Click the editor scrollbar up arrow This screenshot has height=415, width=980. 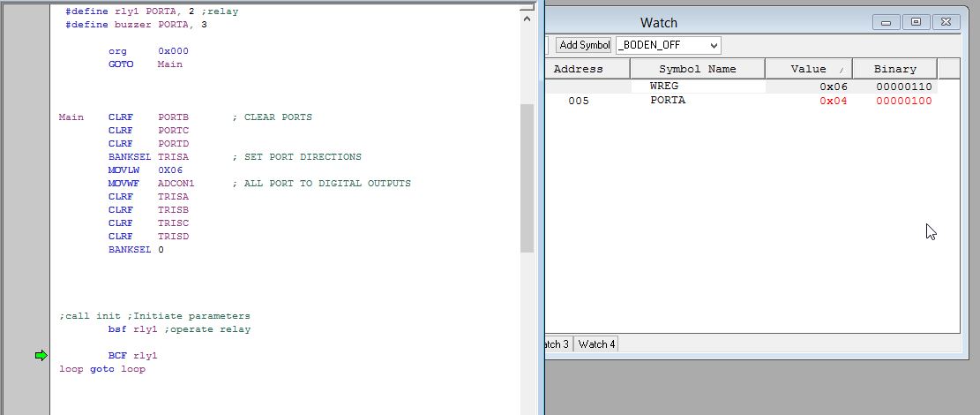click(527, 19)
